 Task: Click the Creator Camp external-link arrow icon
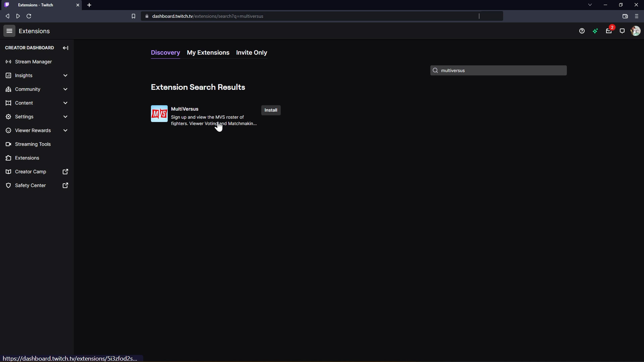(65, 172)
